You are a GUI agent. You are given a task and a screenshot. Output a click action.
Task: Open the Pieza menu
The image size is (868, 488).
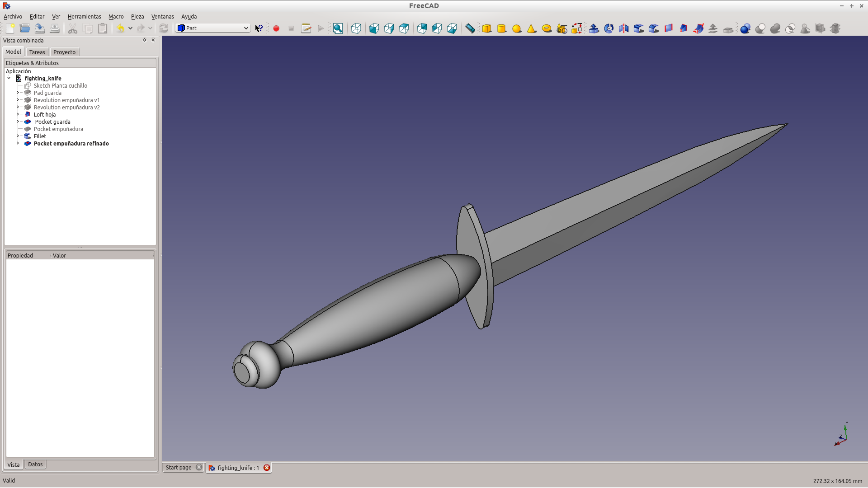(137, 16)
